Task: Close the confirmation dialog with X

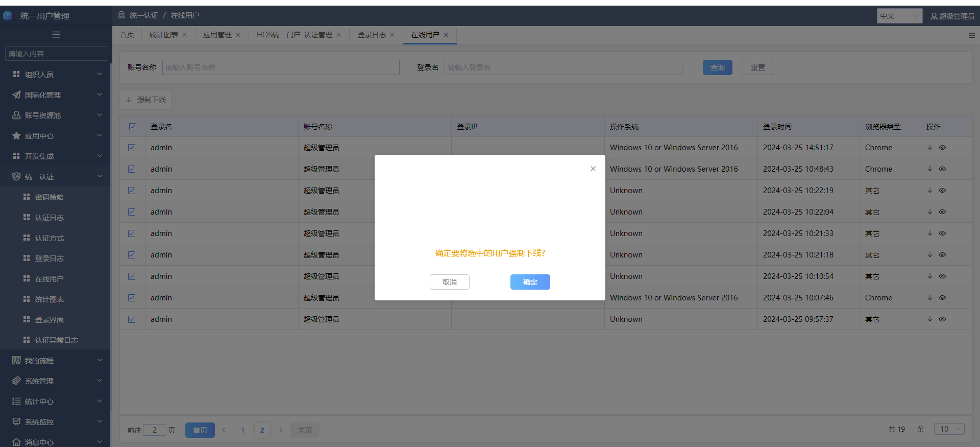Action: pos(593,169)
